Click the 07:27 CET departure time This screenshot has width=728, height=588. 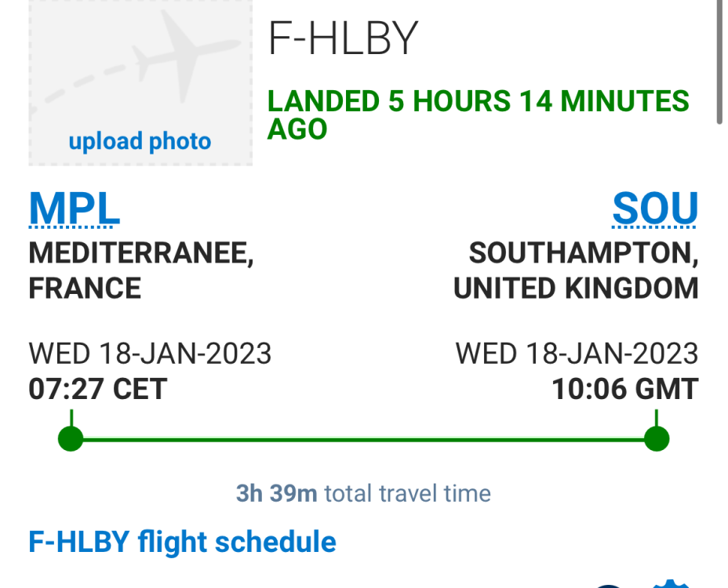click(98, 390)
